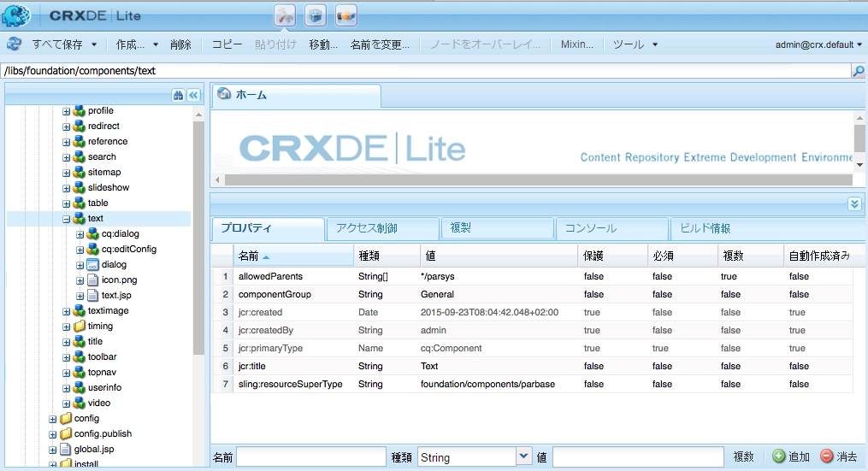Click the binoculars find icon

178,95
